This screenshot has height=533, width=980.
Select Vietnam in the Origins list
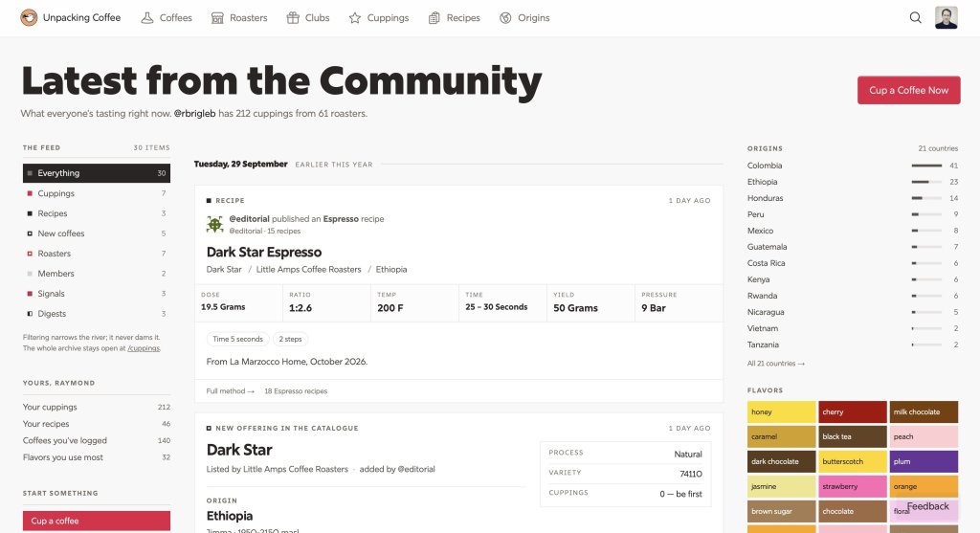(853, 328)
